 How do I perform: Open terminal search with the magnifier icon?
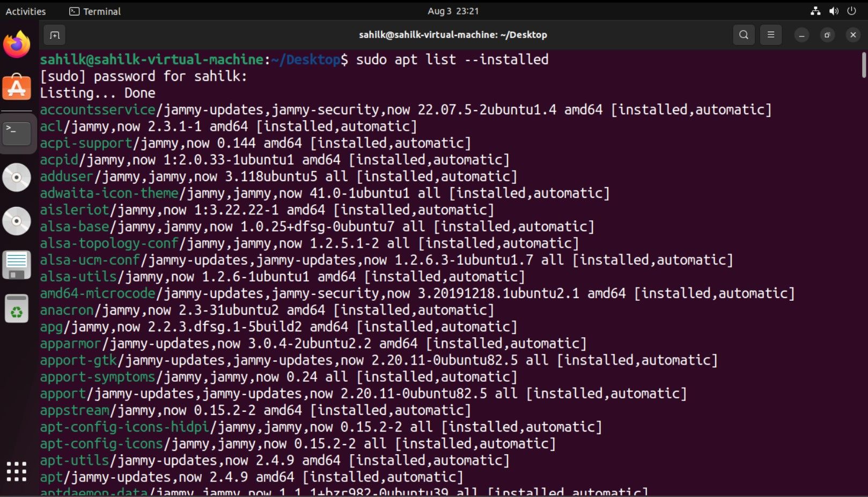click(x=744, y=34)
